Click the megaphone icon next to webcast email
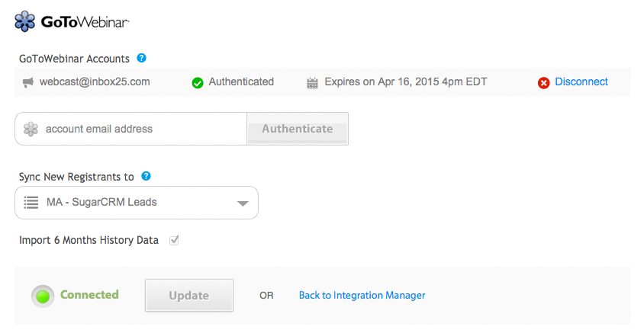 [x=28, y=82]
